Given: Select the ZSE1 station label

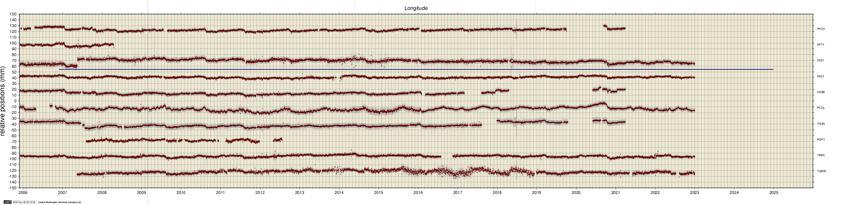Looking at the screenshot, I should coord(820,60).
